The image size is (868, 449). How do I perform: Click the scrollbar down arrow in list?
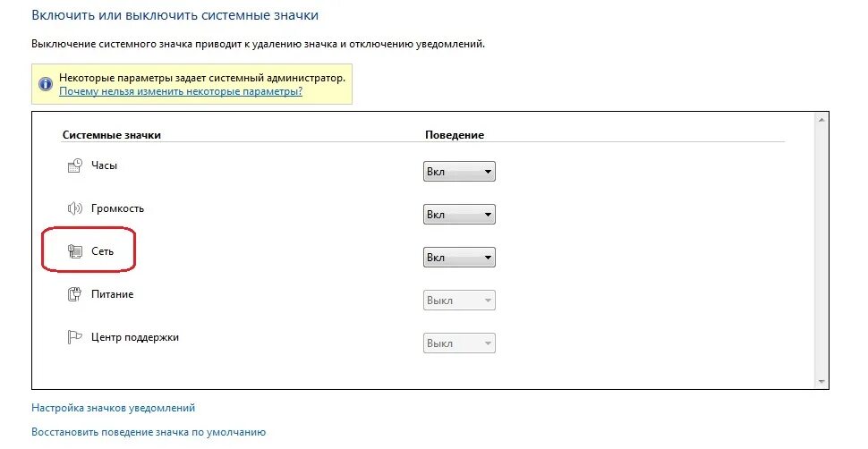tap(821, 381)
